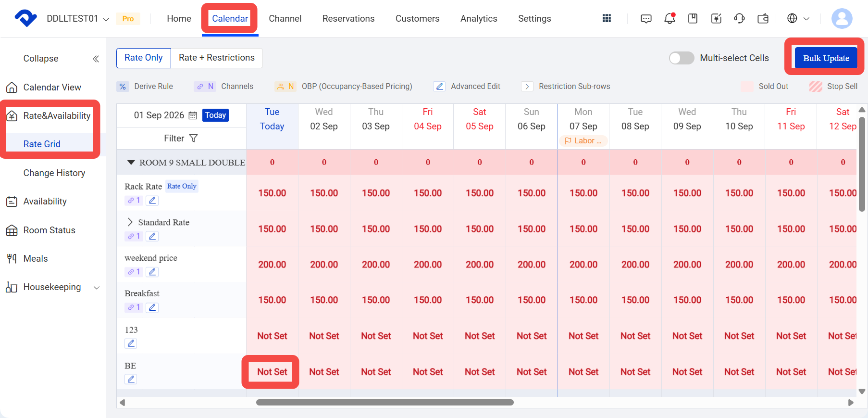868x418 pixels.
Task: Click edit pencil for weekend price
Action: (152, 272)
